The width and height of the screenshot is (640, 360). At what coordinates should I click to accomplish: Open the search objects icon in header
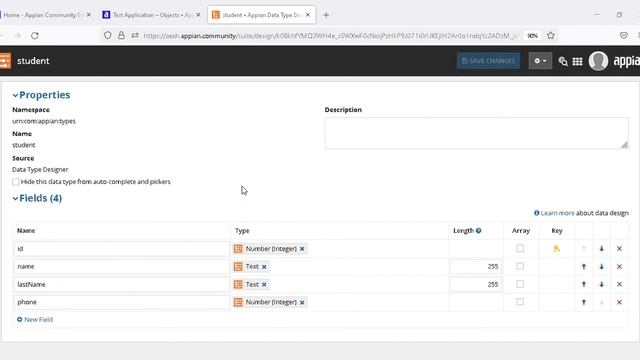click(x=563, y=61)
